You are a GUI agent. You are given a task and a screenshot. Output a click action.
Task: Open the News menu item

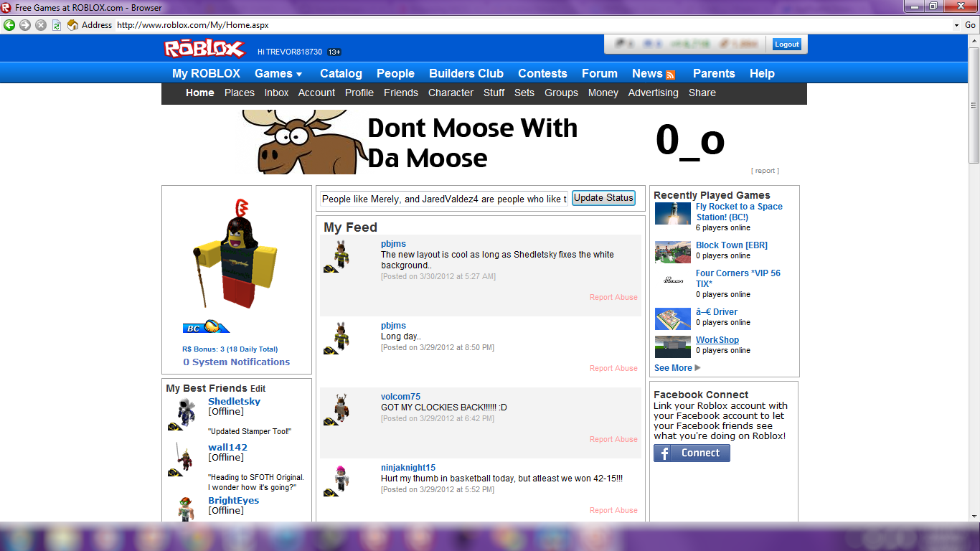pos(647,73)
